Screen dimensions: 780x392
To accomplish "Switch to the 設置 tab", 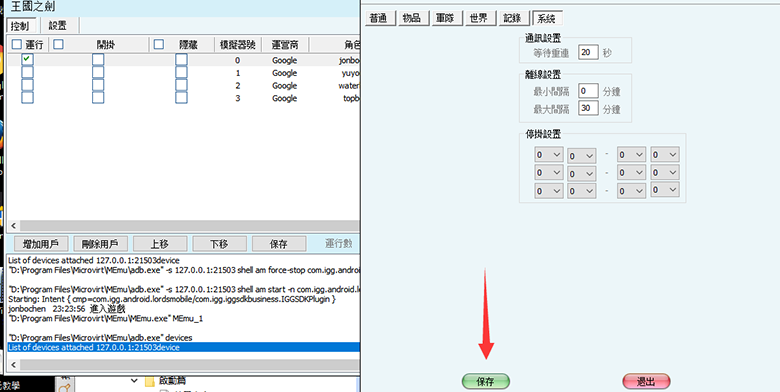I will (x=58, y=26).
